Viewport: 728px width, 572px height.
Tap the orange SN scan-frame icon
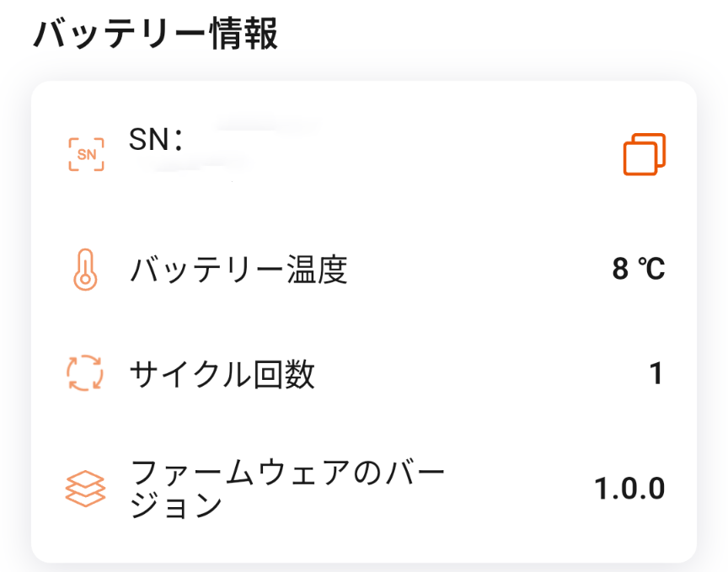pos(86,155)
